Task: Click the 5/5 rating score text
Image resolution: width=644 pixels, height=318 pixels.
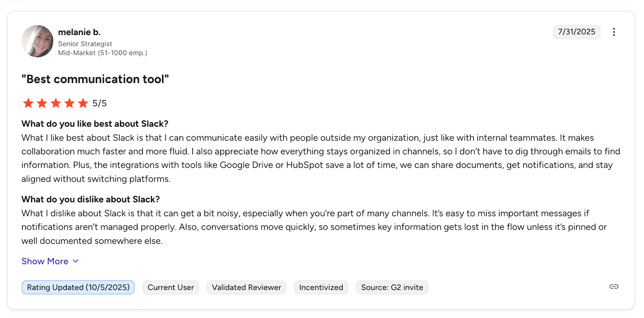Action: (99, 104)
